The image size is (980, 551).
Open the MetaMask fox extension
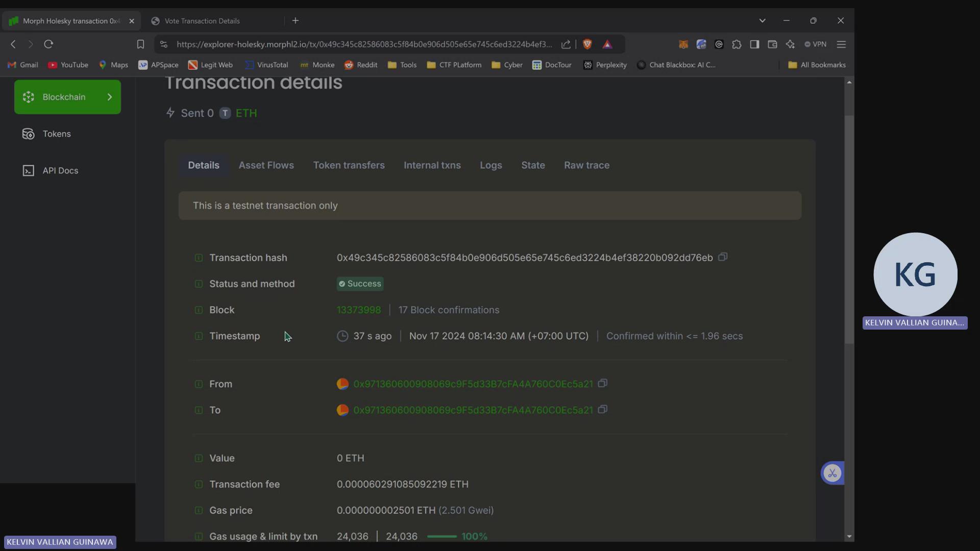683,44
